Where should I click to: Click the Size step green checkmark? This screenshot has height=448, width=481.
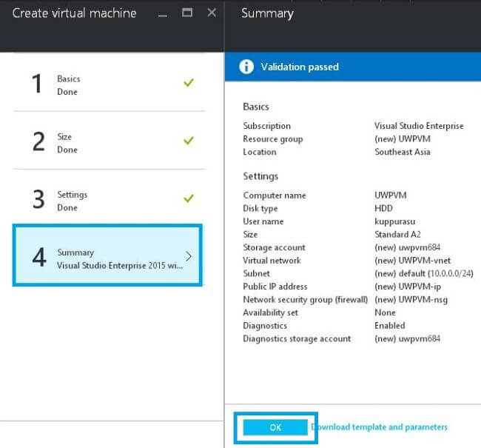[x=189, y=141]
